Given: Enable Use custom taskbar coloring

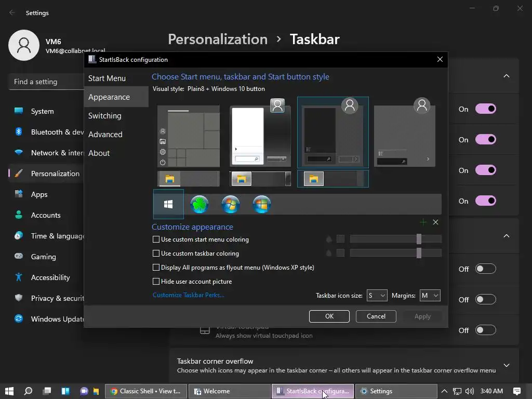Looking at the screenshot, I should [x=156, y=253].
